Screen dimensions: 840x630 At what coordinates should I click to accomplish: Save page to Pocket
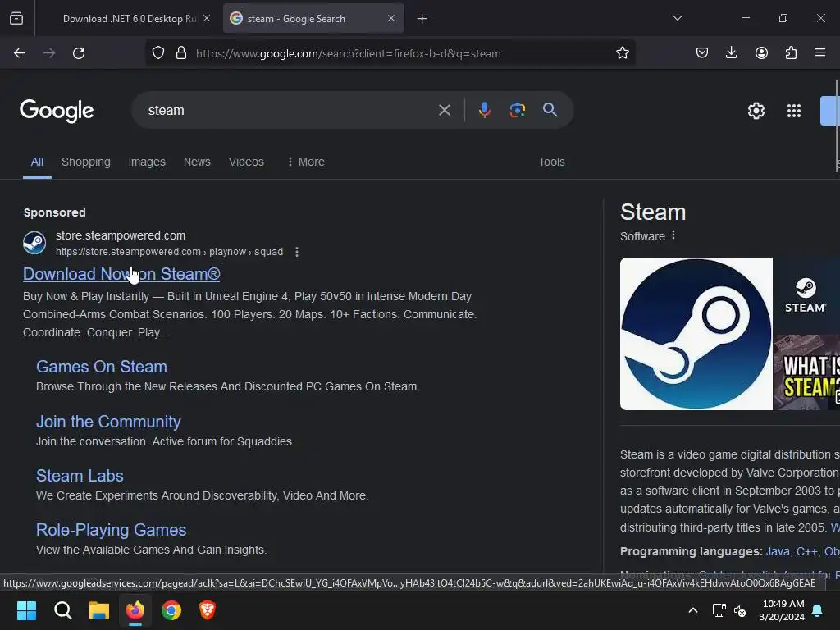(x=702, y=53)
